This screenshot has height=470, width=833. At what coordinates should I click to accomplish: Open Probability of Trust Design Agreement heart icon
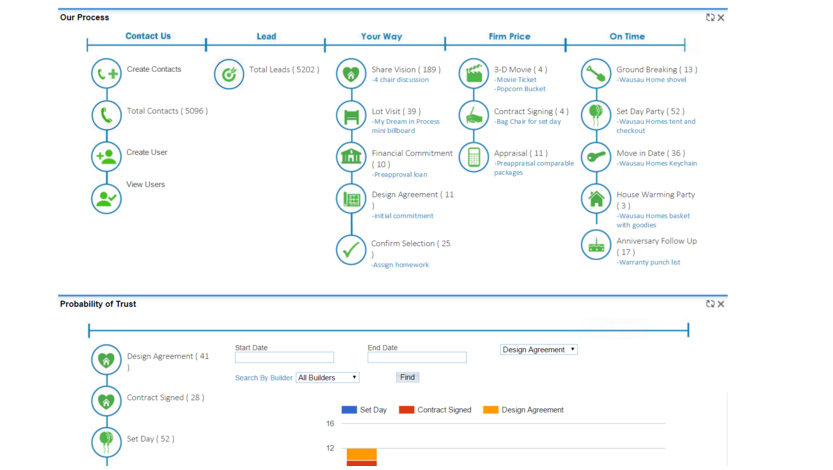tap(106, 360)
